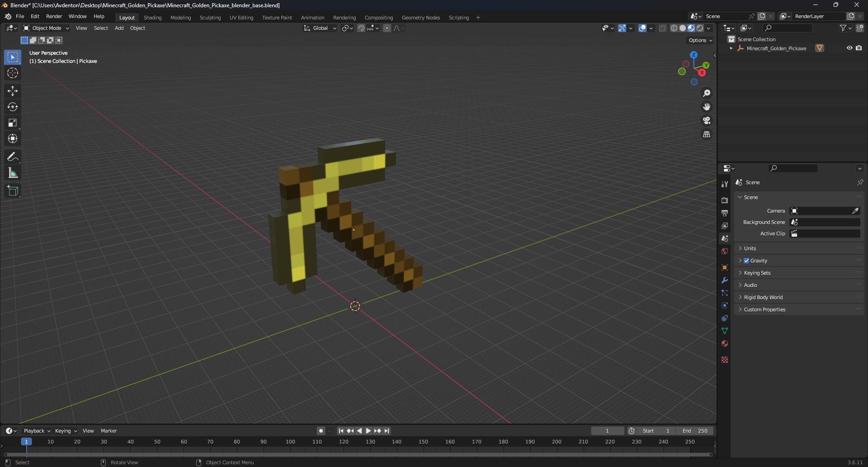Switch to the Shading workspace tab
Image resolution: width=868 pixels, height=467 pixels.
point(152,18)
